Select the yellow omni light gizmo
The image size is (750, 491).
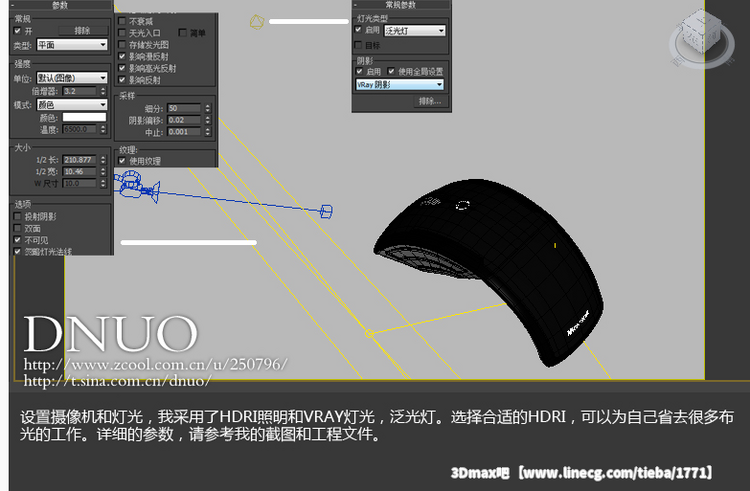pos(257,21)
